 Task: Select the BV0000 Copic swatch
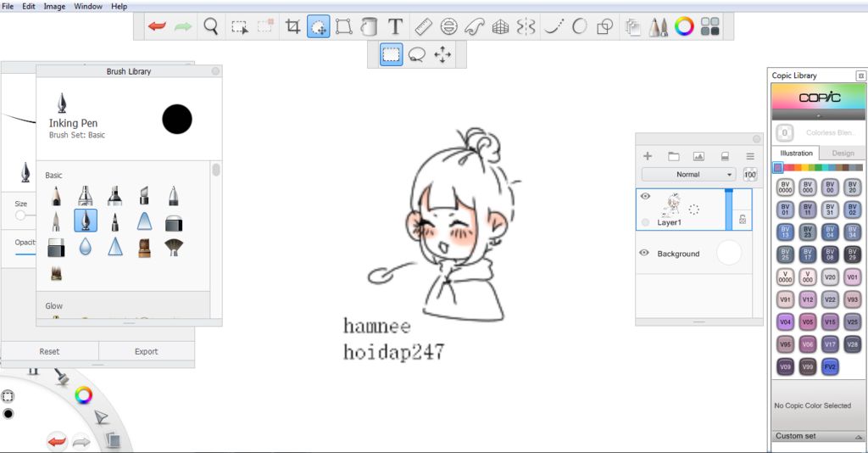click(785, 187)
